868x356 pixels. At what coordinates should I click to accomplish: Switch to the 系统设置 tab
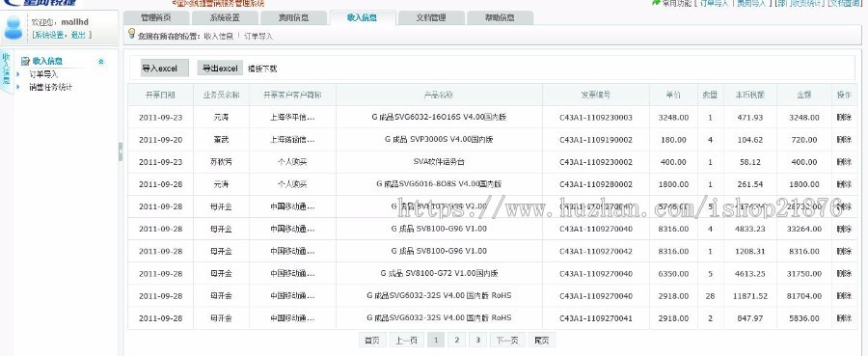click(x=225, y=17)
